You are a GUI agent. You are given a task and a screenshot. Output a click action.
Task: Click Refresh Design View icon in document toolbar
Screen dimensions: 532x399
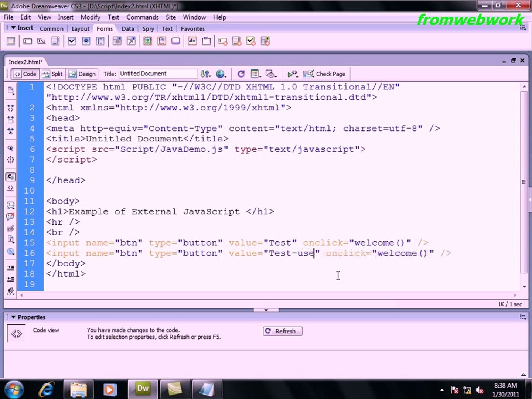pyautogui.click(x=241, y=74)
